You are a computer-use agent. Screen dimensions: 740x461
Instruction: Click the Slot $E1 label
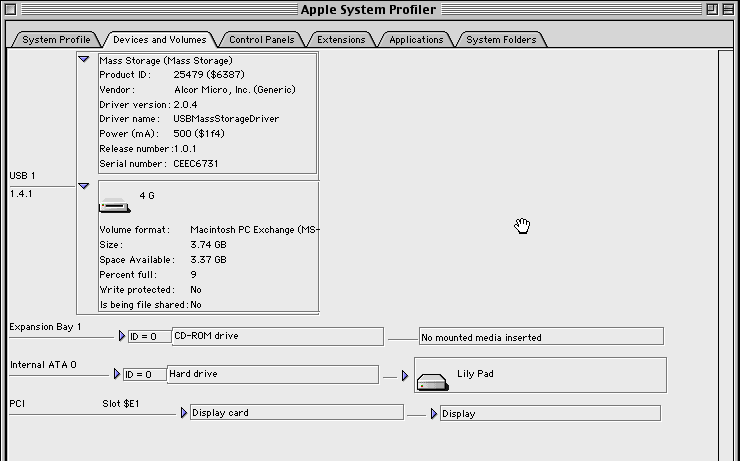[121, 404]
